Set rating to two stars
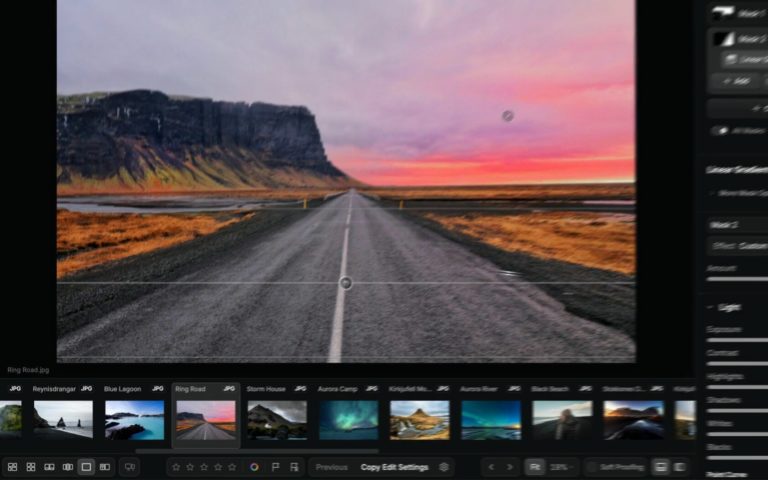Viewport: 768px width, 480px height. tap(190, 467)
